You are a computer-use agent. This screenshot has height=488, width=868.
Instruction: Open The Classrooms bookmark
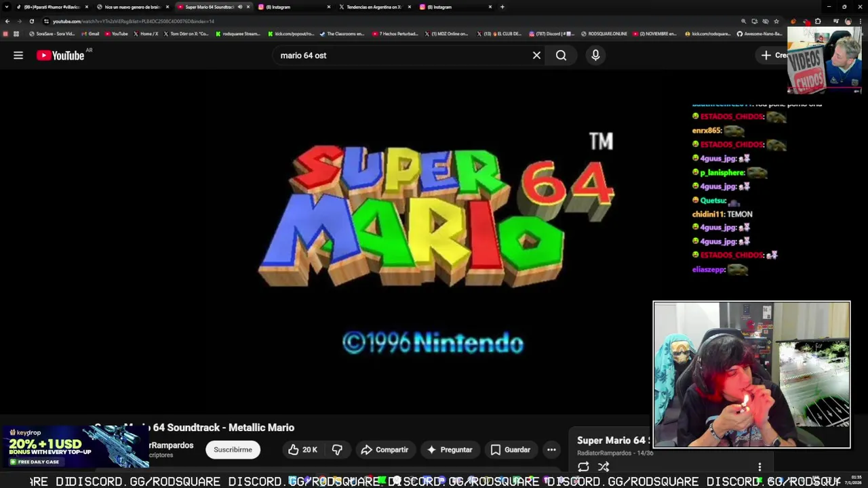[342, 34]
